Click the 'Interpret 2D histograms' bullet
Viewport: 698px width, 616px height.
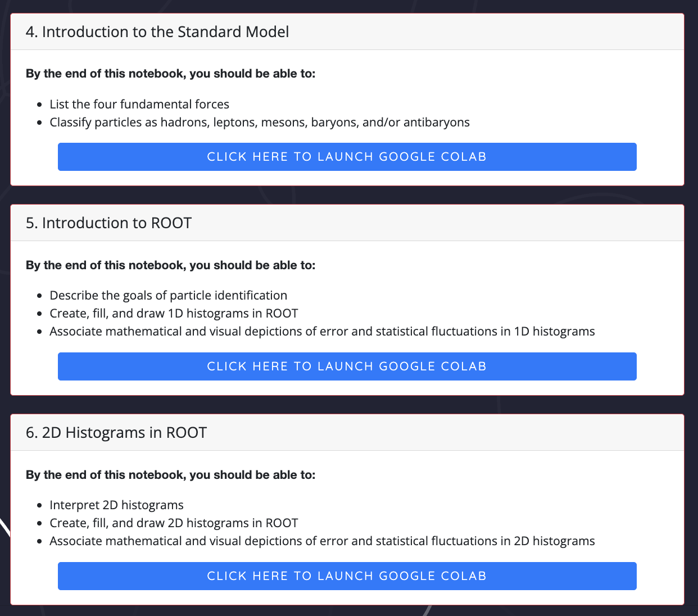pyautogui.click(x=116, y=505)
